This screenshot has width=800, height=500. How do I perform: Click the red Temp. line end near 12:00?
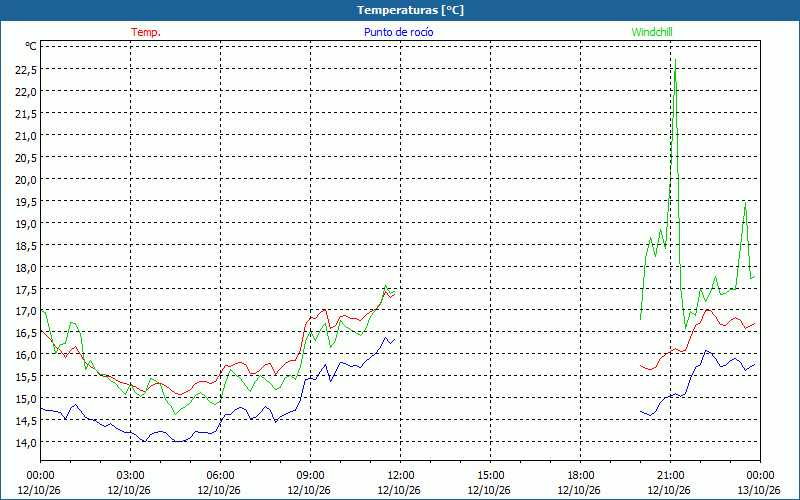[394, 294]
